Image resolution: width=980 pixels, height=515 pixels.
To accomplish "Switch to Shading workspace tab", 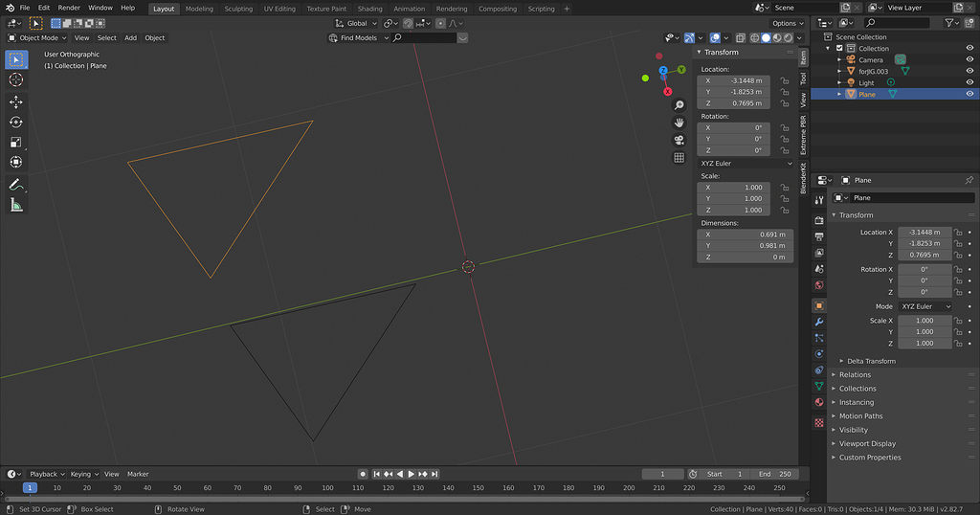I will pos(369,9).
